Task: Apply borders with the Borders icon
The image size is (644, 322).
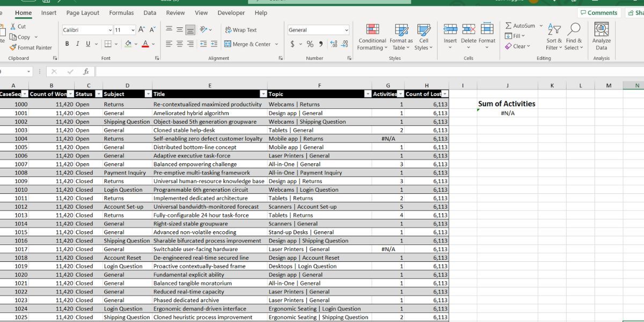Action: coord(108,44)
